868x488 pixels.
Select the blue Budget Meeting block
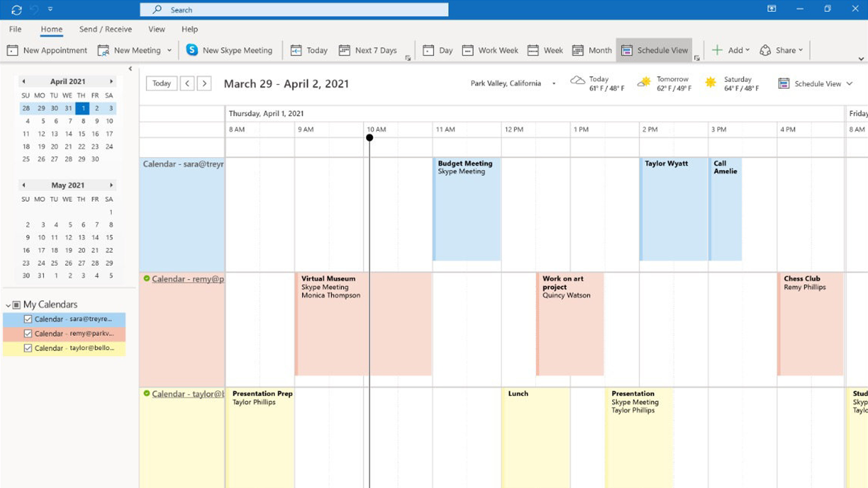467,212
